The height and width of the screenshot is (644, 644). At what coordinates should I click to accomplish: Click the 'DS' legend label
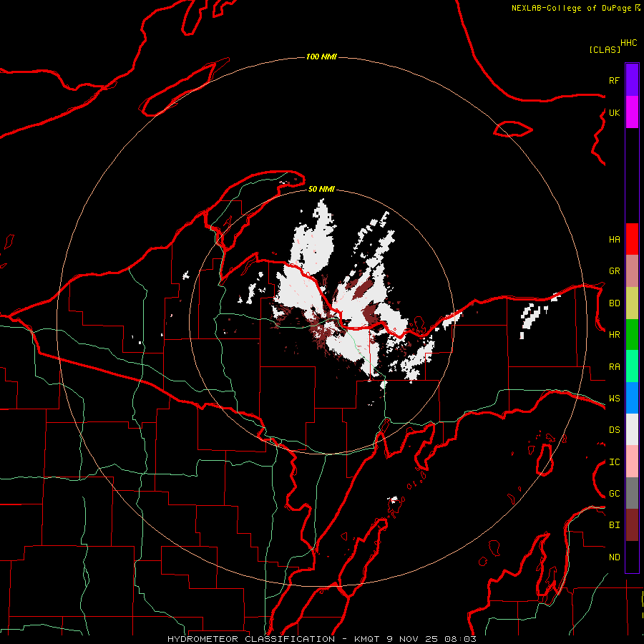point(614,430)
